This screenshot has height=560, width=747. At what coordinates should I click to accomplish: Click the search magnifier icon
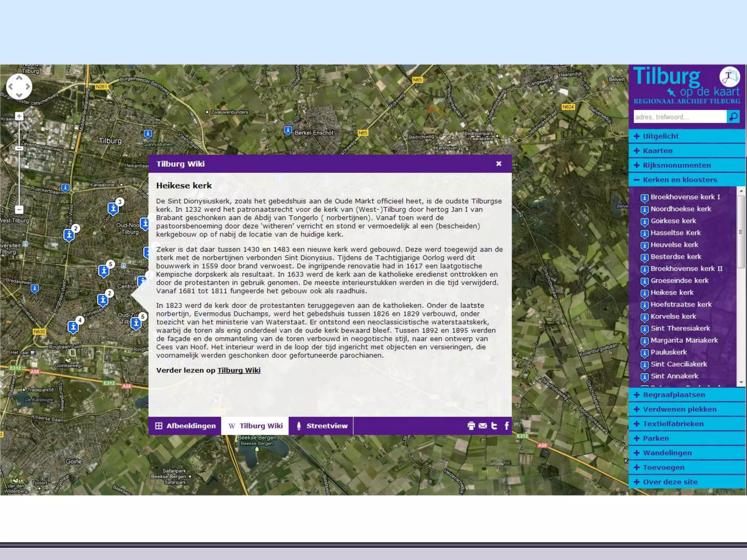pyautogui.click(x=733, y=117)
